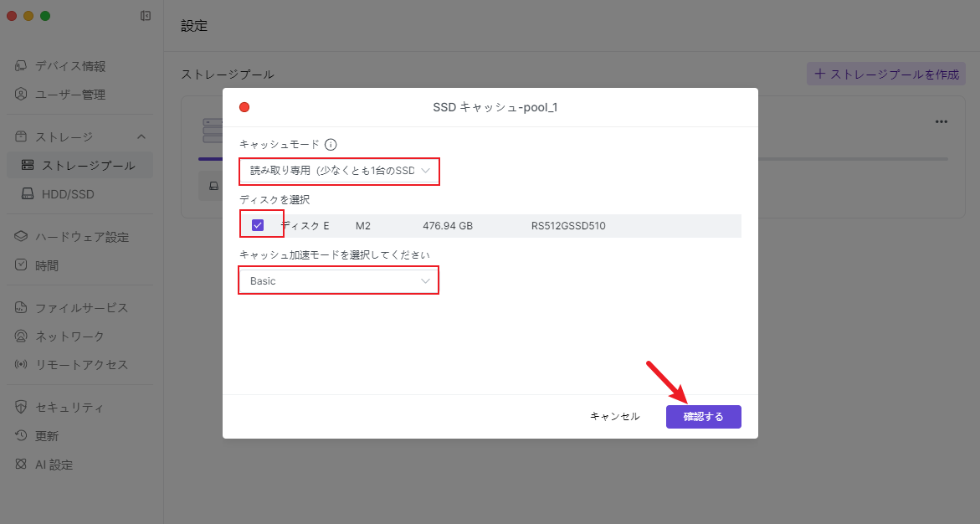Click the キャンセル button
This screenshot has height=524, width=980.
(x=614, y=417)
